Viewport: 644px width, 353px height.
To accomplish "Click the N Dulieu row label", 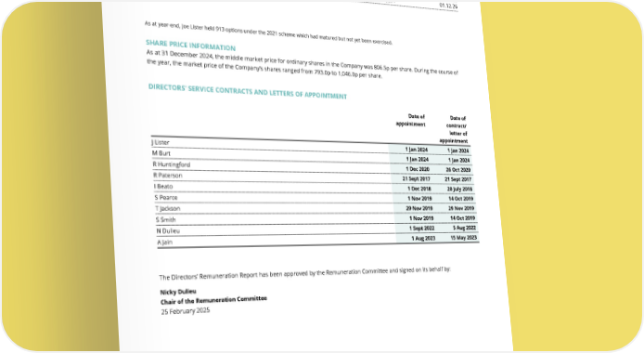I will [x=168, y=230].
